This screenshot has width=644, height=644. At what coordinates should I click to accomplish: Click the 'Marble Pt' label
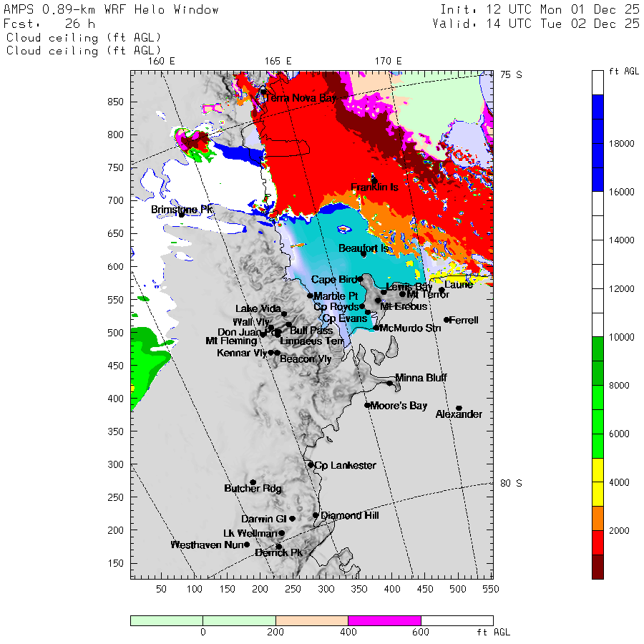tap(336, 296)
